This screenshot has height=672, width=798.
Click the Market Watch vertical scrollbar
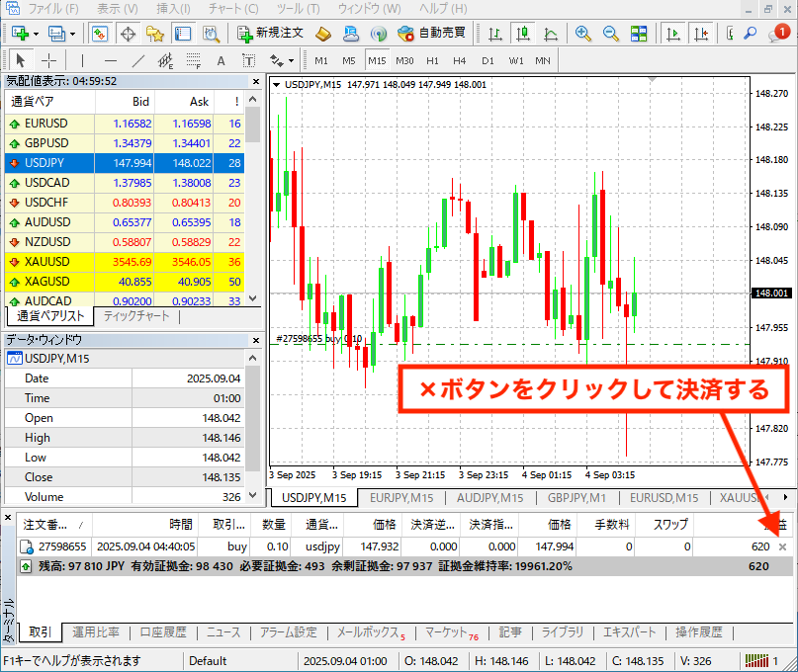coord(252,198)
